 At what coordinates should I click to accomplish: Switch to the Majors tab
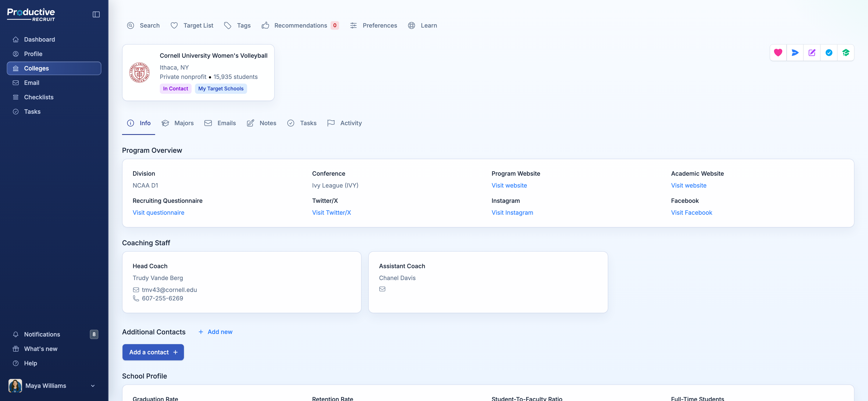click(x=178, y=123)
